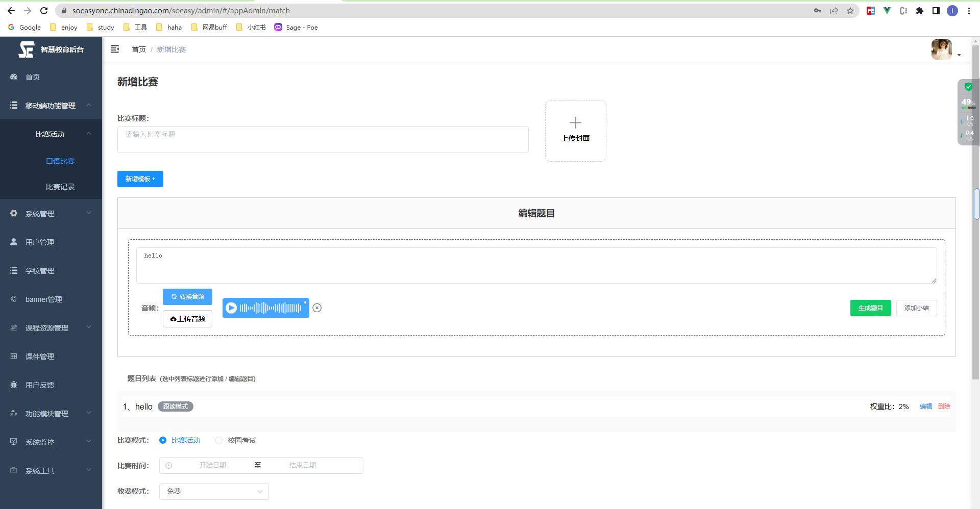The width and height of the screenshot is (980, 509).
Task: Click the plus icon to upload cover
Action: (575, 122)
